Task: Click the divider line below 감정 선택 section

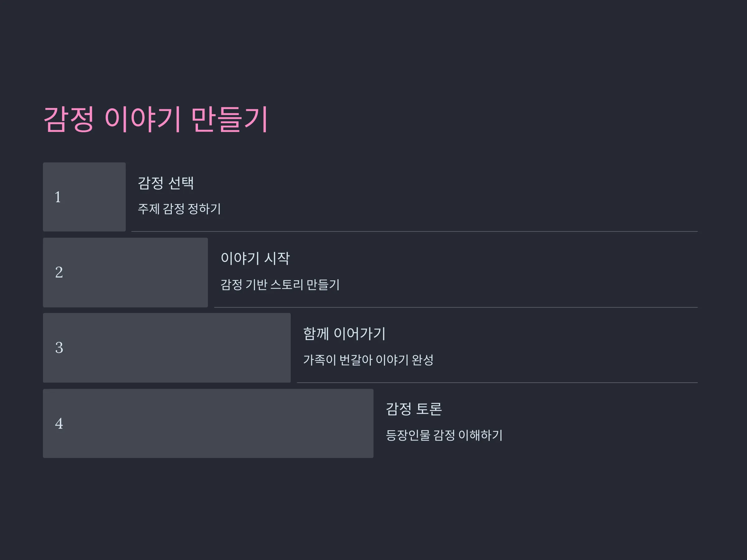Action: pos(414,231)
